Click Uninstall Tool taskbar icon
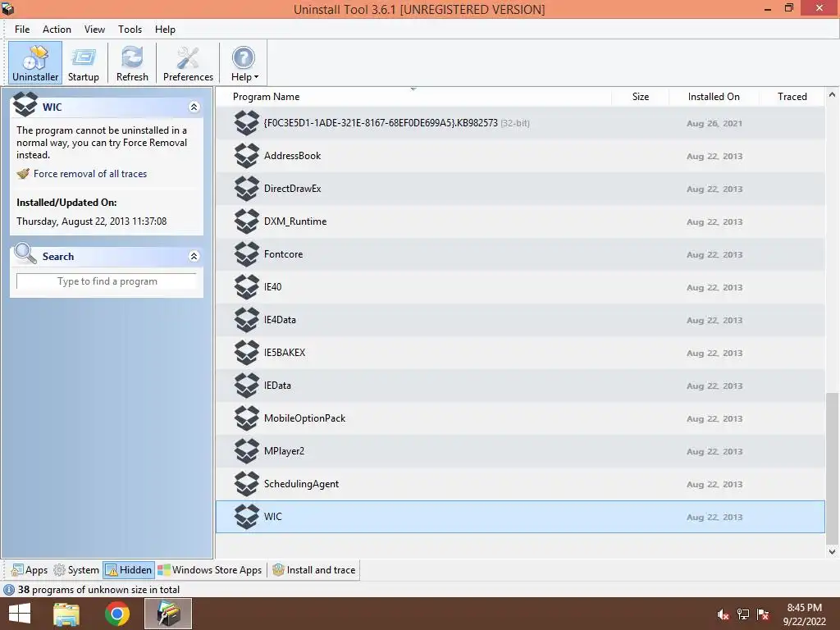The width and height of the screenshot is (840, 630). tap(168, 614)
